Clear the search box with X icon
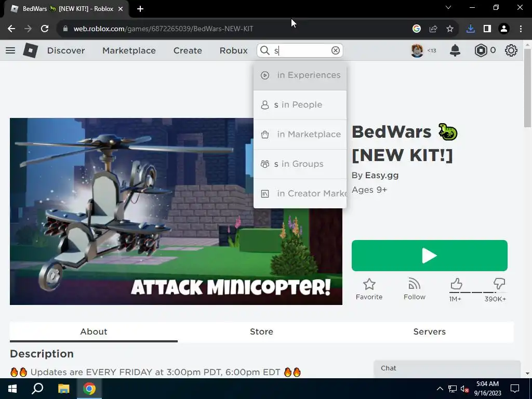This screenshot has width=532, height=399. (x=335, y=50)
